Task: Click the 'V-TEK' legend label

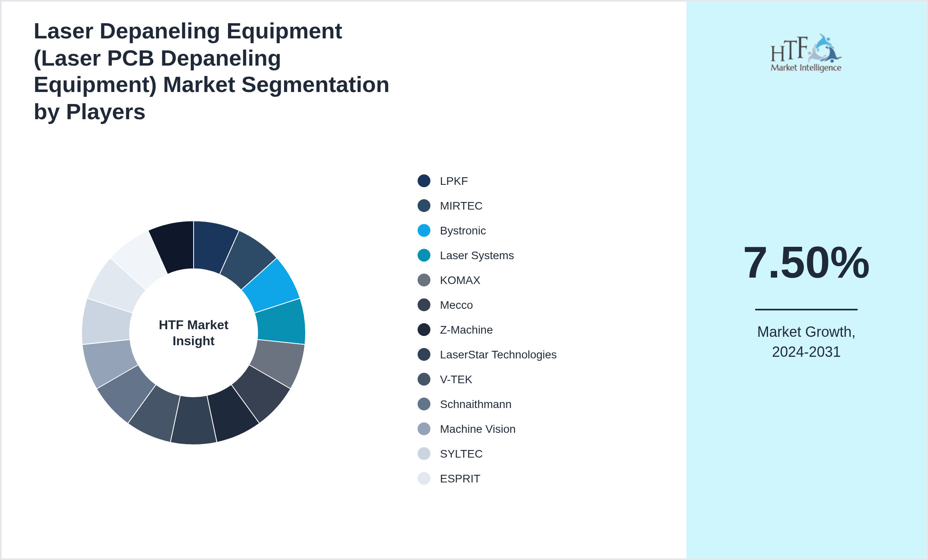Action: point(456,380)
